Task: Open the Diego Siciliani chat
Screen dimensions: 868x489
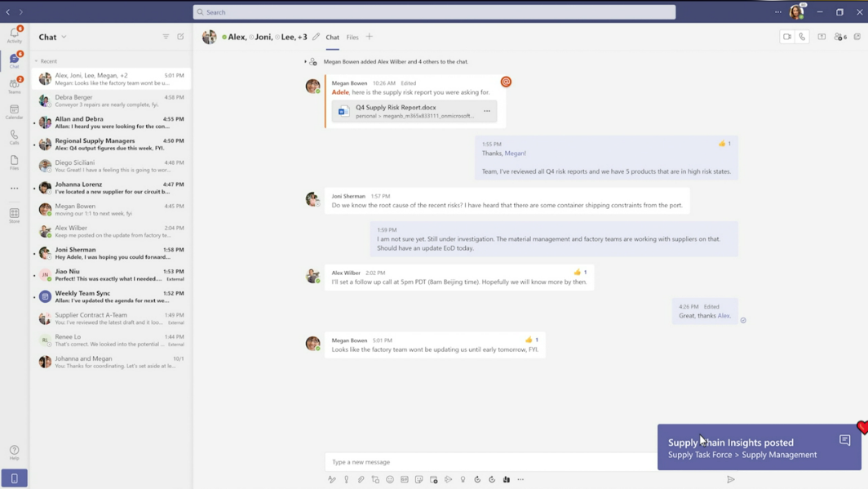Action: pyautogui.click(x=111, y=166)
